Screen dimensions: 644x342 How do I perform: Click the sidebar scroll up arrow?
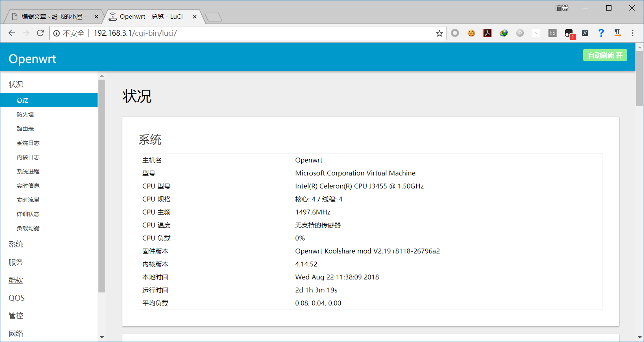tap(102, 76)
